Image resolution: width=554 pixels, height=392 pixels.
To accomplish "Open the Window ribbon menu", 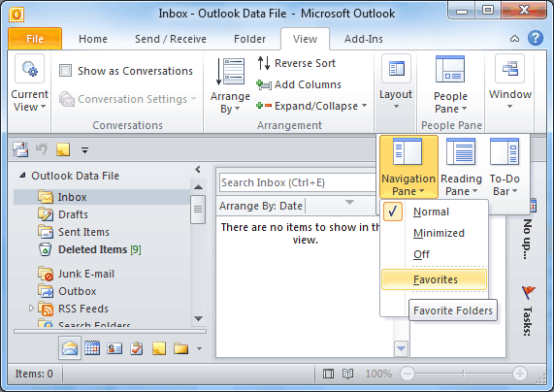I will (509, 82).
